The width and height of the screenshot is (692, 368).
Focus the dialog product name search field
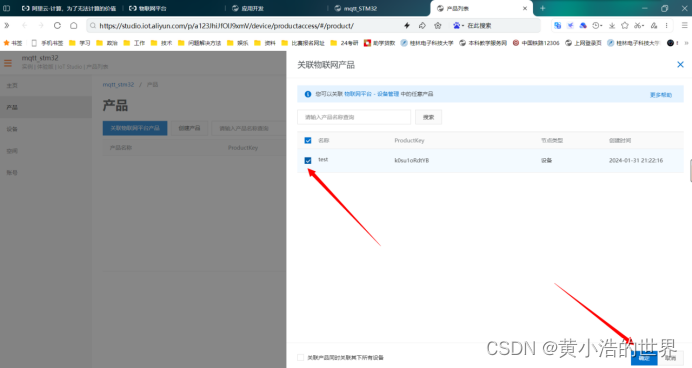point(354,117)
